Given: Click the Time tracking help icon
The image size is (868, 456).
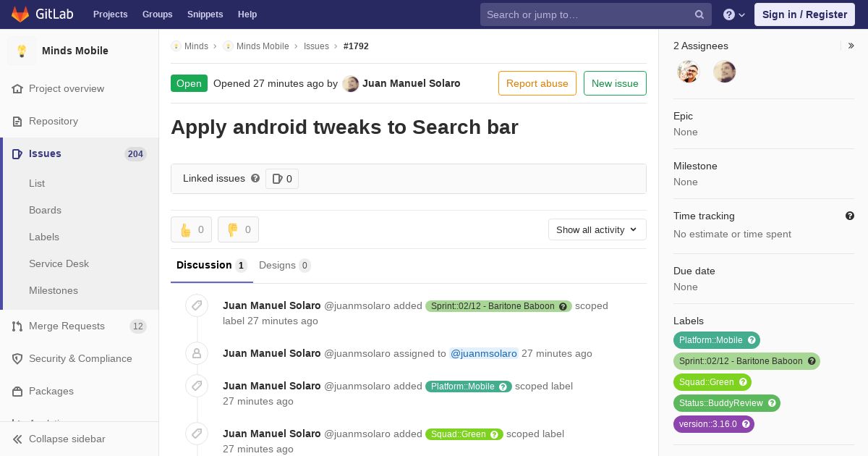Looking at the screenshot, I should pyautogui.click(x=850, y=216).
